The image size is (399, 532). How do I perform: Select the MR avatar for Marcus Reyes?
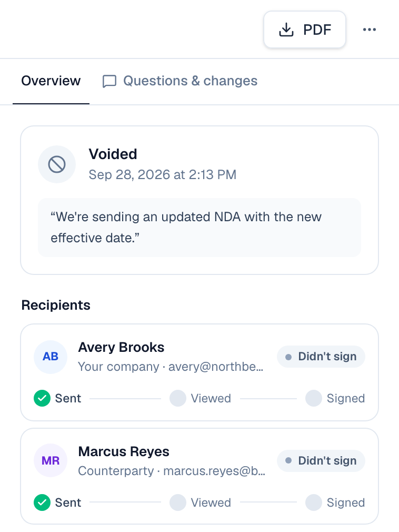click(x=51, y=461)
